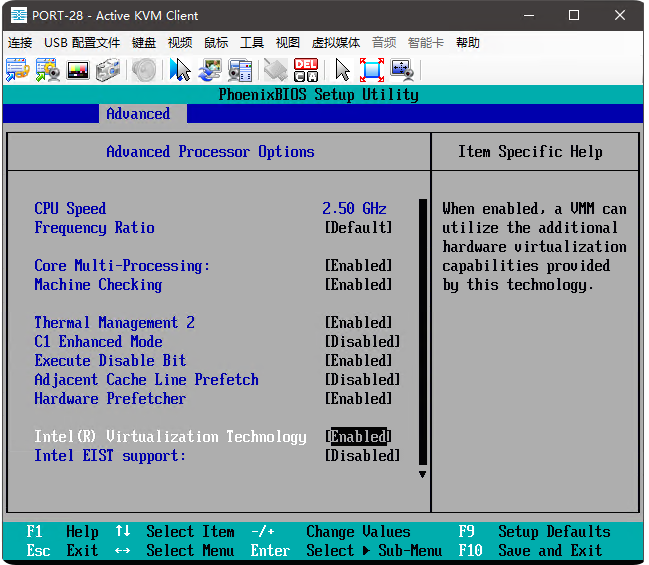Click Intel(R) Virtualization Technology label
Image resolution: width=649 pixels, height=565 pixels.
pos(170,437)
